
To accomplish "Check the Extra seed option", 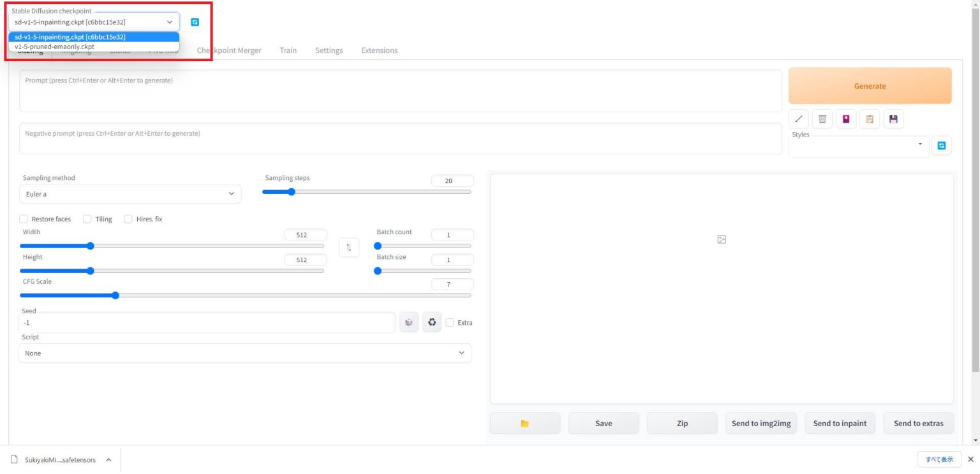I will pyautogui.click(x=450, y=322).
